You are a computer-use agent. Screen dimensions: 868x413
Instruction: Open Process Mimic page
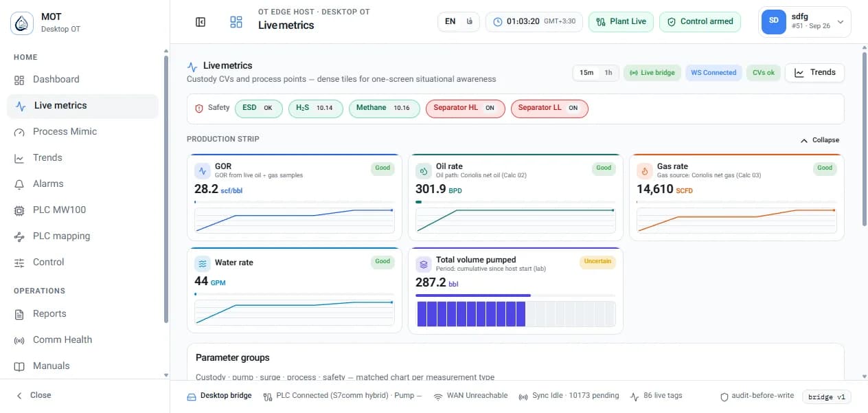[x=82, y=132]
